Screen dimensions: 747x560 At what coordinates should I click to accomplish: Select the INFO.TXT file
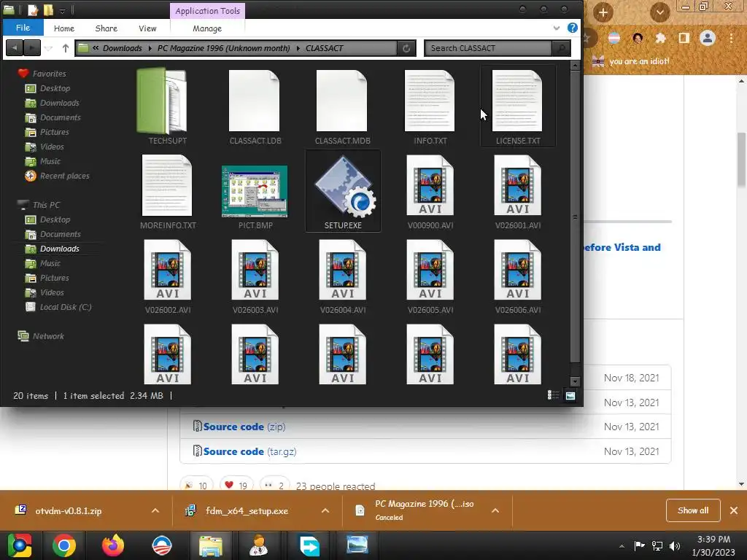pyautogui.click(x=430, y=106)
